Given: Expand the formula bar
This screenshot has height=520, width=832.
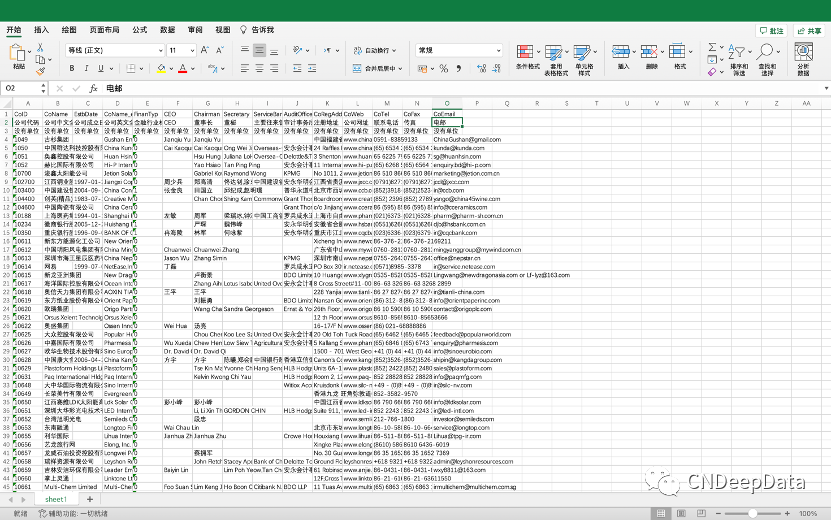Looking at the screenshot, I should pos(826,88).
